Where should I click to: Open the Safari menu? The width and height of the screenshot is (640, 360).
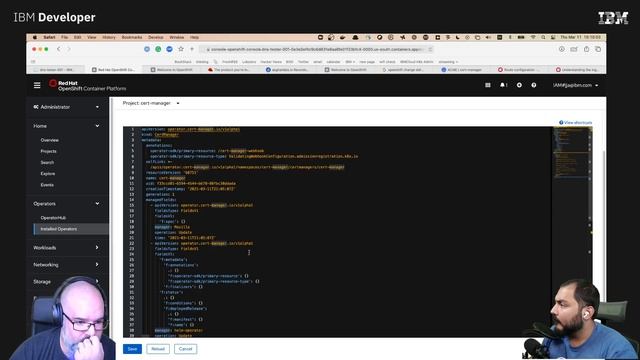[49, 38]
